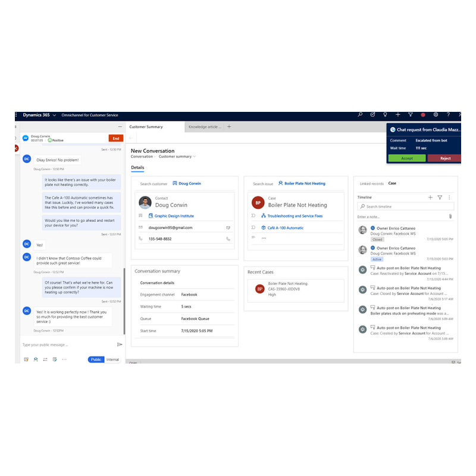Click the Waiting time value 5 secs
This screenshot has width=476, height=476.
186,306
